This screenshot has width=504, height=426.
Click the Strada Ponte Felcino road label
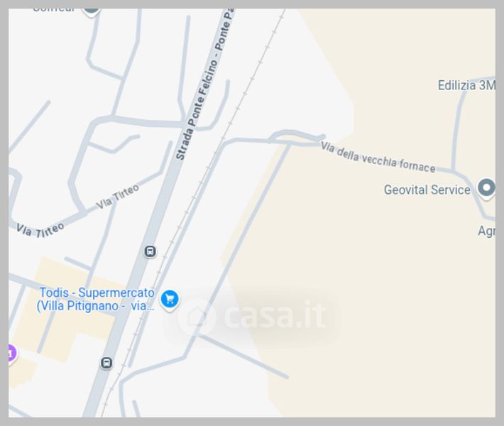[197, 109]
